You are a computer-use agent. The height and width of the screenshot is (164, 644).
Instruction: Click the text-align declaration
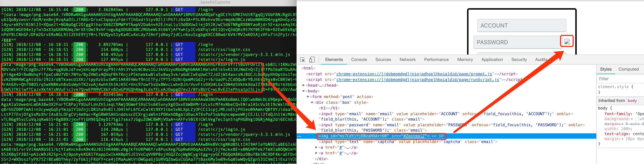[x=624, y=134]
